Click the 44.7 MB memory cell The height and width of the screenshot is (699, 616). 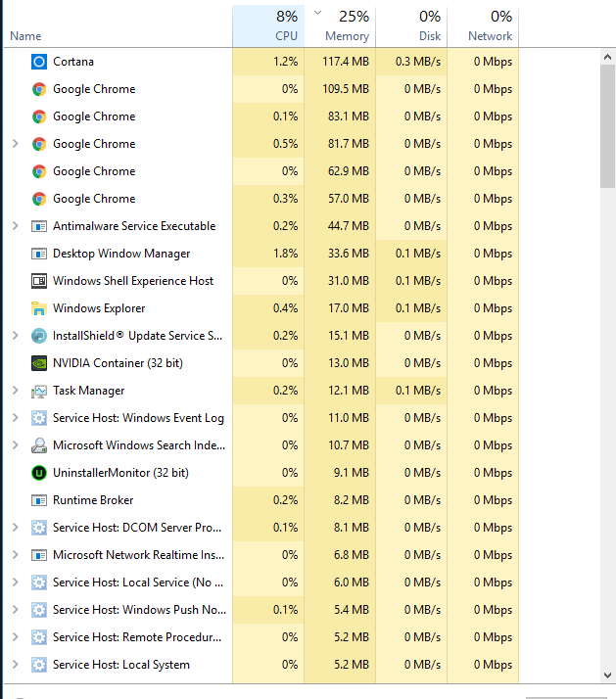coord(340,226)
